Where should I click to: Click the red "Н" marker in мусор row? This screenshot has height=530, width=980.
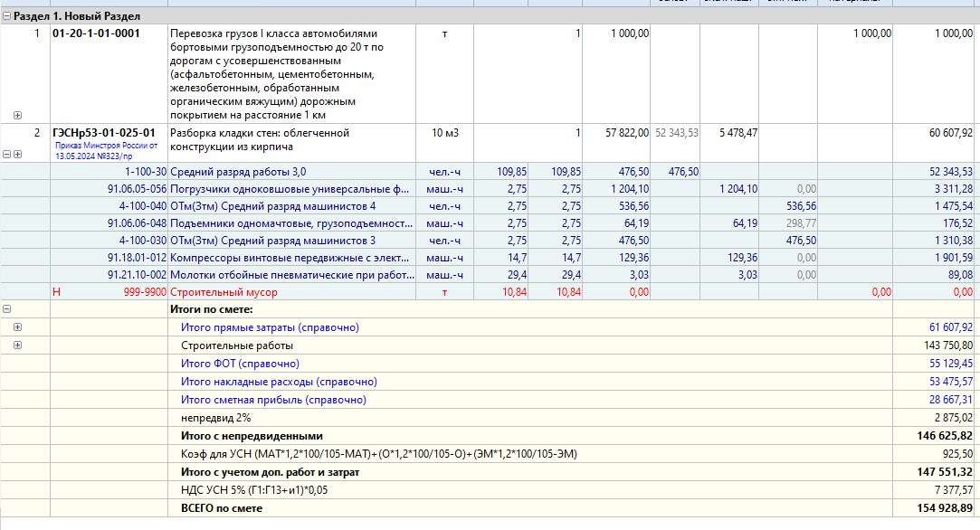coord(56,292)
